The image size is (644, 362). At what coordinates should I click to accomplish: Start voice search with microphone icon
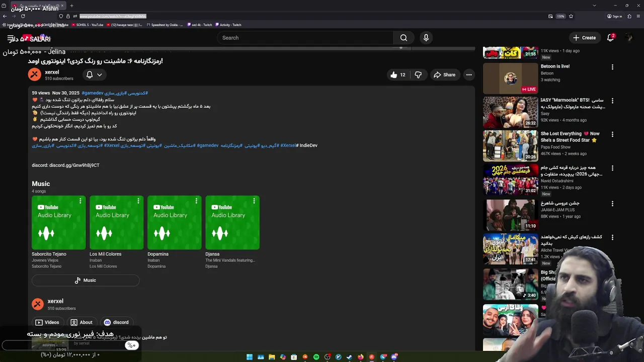[426, 38]
